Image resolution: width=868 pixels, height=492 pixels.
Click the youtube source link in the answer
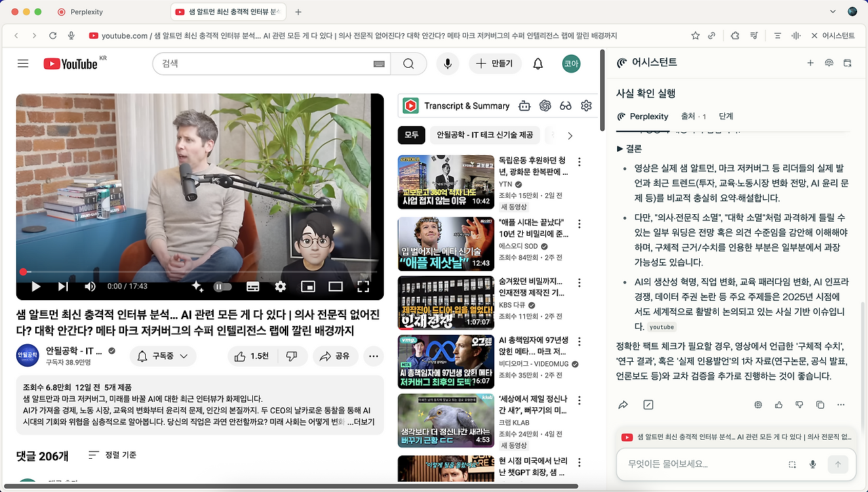click(x=662, y=327)
